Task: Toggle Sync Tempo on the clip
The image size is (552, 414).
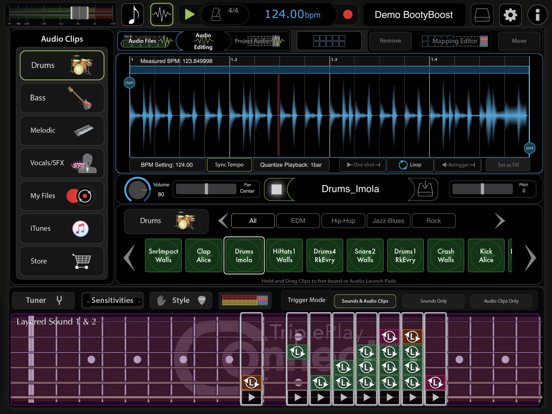Action: click(x=229, y=165)
